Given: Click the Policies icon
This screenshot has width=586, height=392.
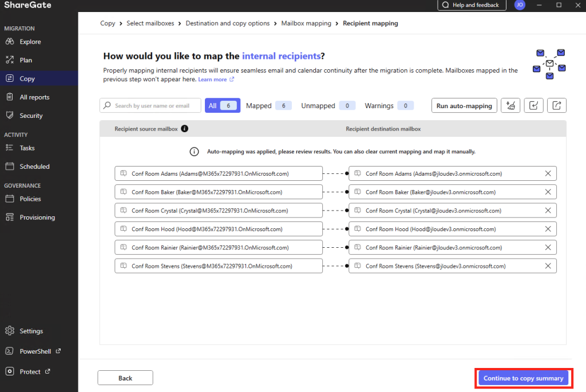Looking at the screenshot, I should pos(10,199).
